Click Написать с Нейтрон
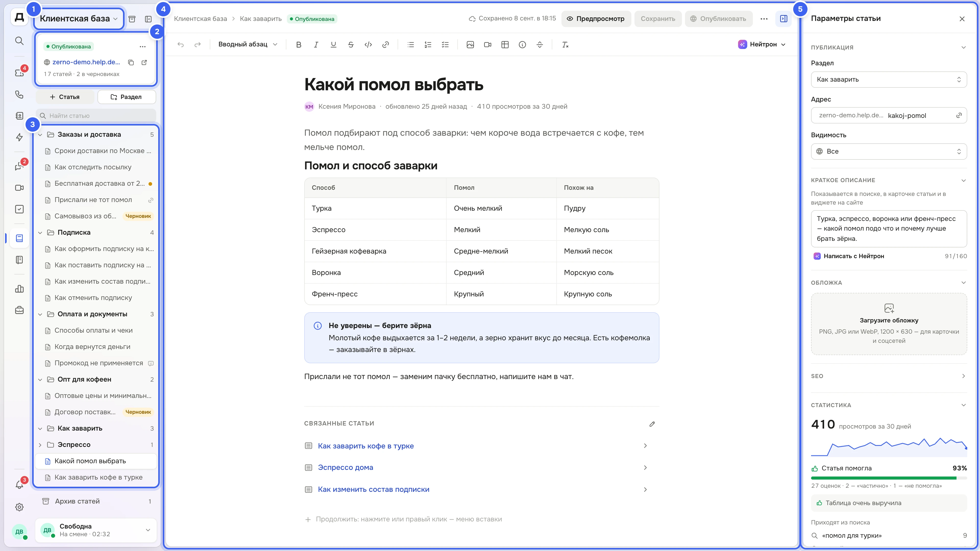This screenshot has height=551, width=980. (x=848, y=256)
